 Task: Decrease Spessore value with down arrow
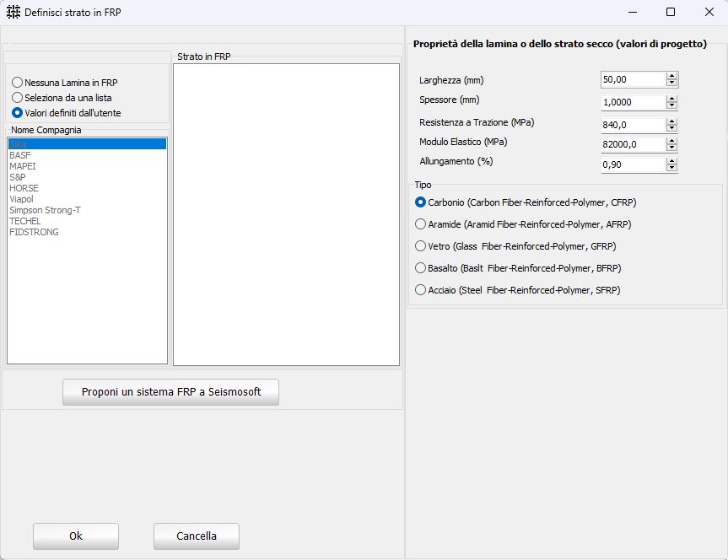pos(671,106)
